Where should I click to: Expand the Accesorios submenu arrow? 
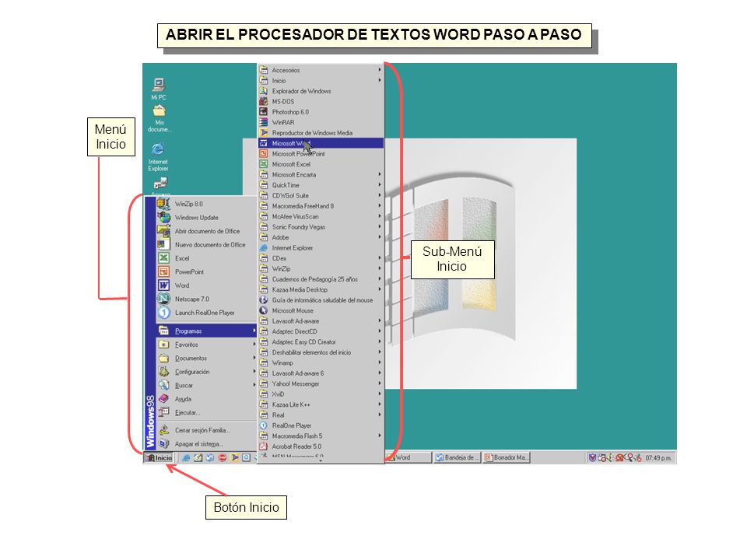click(380, 70)
